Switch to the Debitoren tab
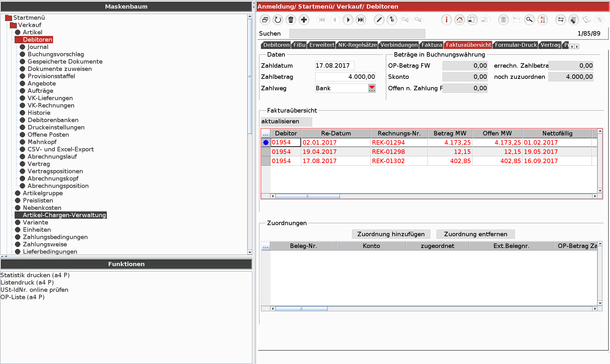 click(x=276, y=45)
